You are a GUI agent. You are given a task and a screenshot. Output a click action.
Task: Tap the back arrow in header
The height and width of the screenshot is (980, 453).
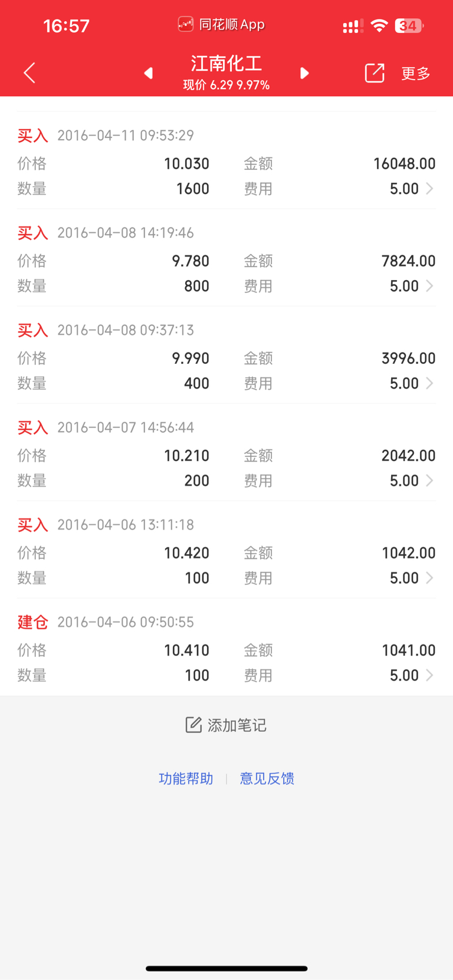(x=29, y=73)
